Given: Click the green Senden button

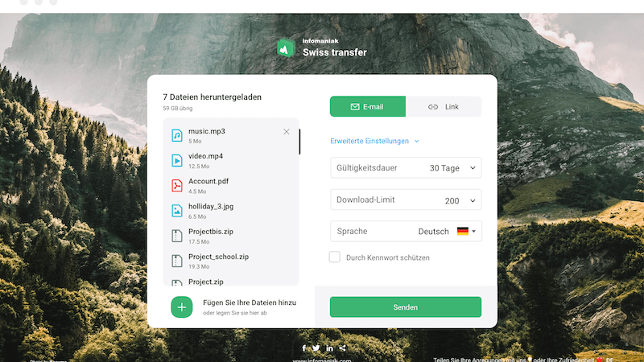Looking at the screenshot, I should click(406, 307).
